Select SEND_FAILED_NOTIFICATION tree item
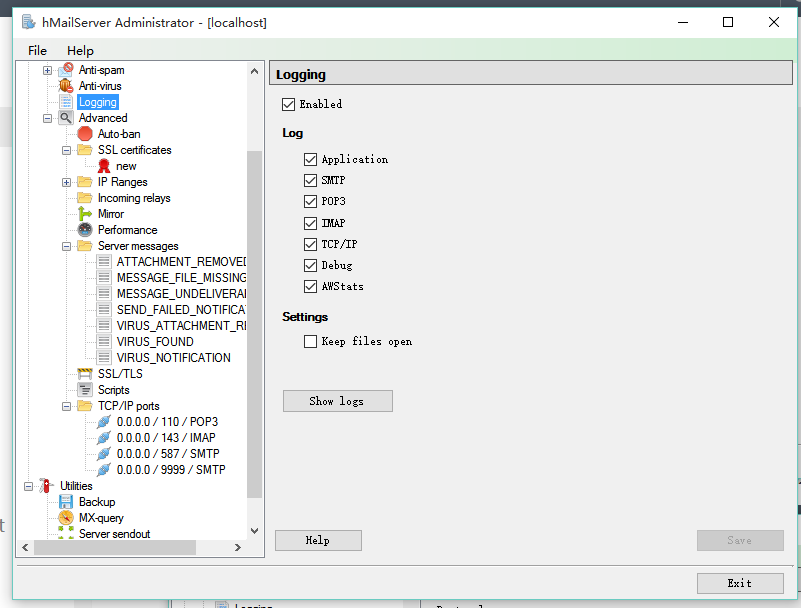This screenshot has width=801, height=608. point(181,310)
